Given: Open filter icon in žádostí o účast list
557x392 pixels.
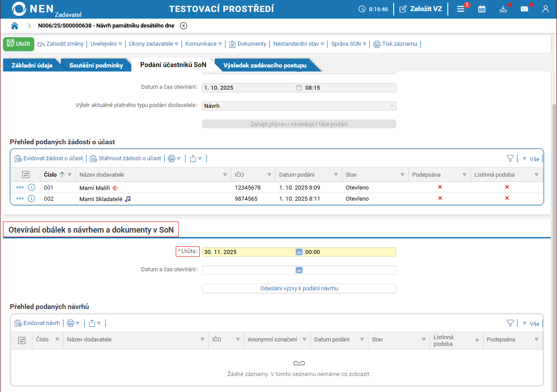Looking at the screenshot, I should (510, 158).
